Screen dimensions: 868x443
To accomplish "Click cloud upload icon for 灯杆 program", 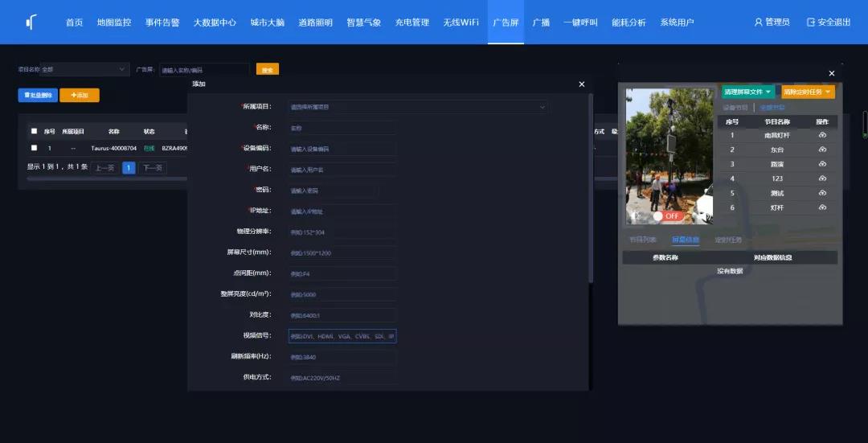I will coord(821,207).
